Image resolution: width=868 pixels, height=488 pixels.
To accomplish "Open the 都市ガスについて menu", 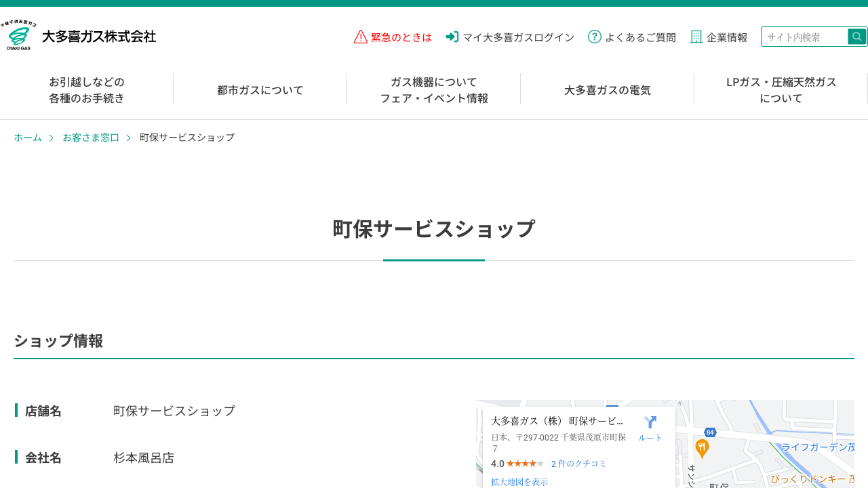I will pyautogui.click(x=260, y=89).
